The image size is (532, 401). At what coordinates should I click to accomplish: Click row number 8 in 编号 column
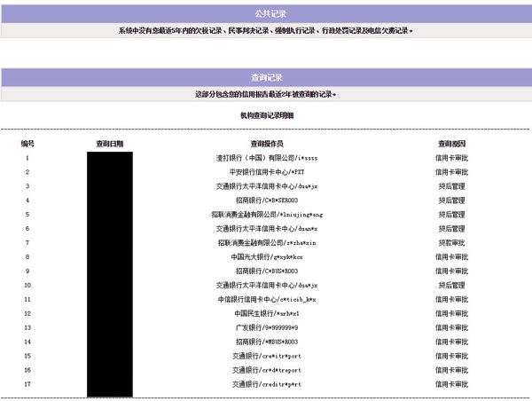pos(27,257)
